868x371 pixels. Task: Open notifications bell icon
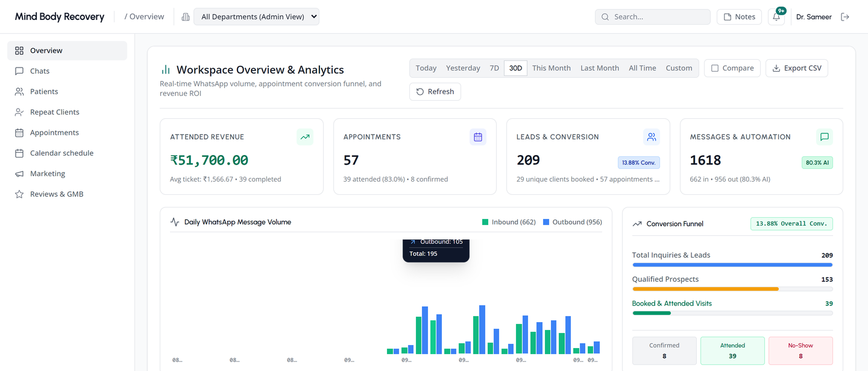click(x=776, y=17)
